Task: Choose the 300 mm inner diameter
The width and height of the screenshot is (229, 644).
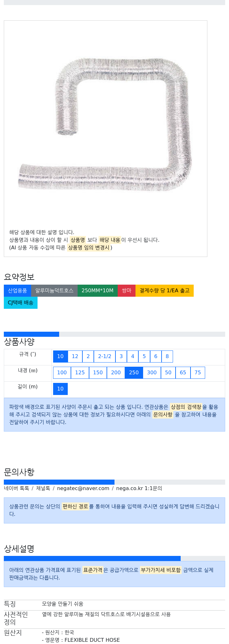Action: pyautogui.click(x=152, y=373)
